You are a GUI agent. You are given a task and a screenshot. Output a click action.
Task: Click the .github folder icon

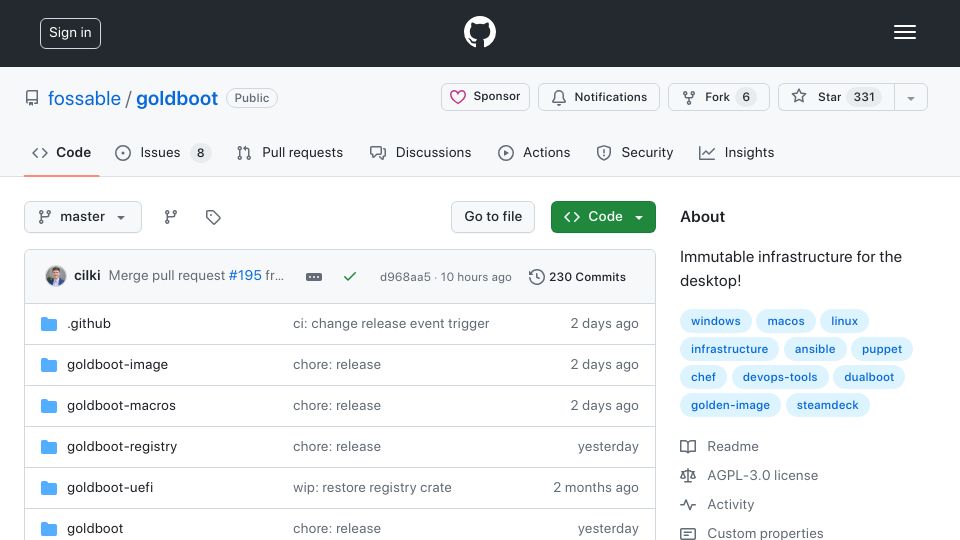click(x=49, y=324)
